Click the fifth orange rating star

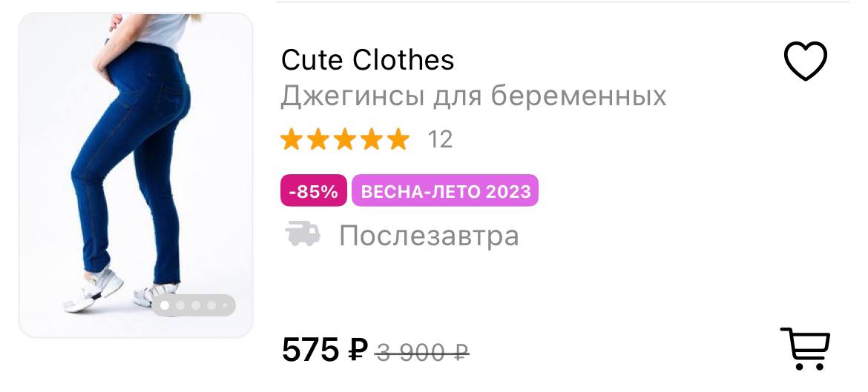(398, 139)
